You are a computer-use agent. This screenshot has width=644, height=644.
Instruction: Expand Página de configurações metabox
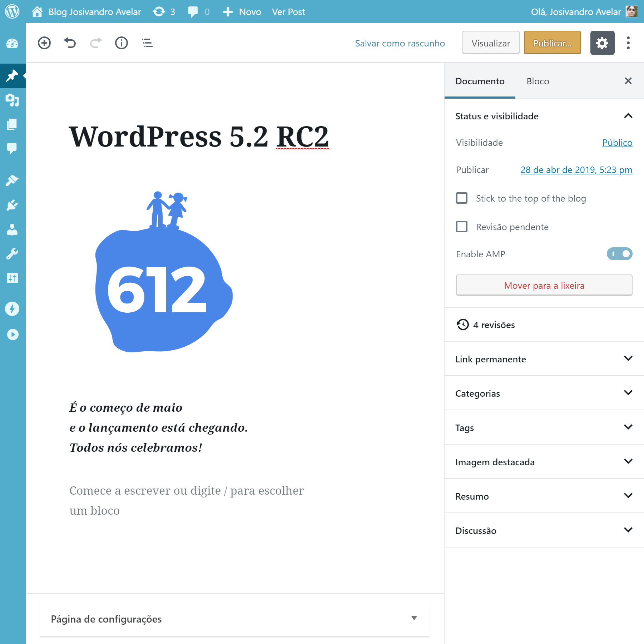(234, 619)
